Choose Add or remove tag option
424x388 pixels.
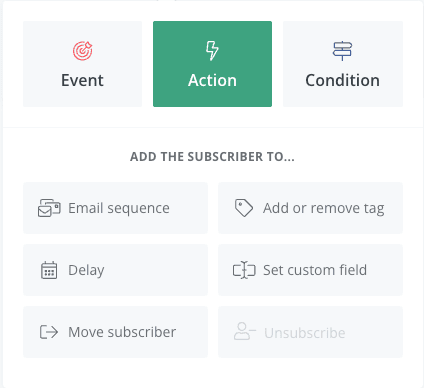tap(310, 208)
